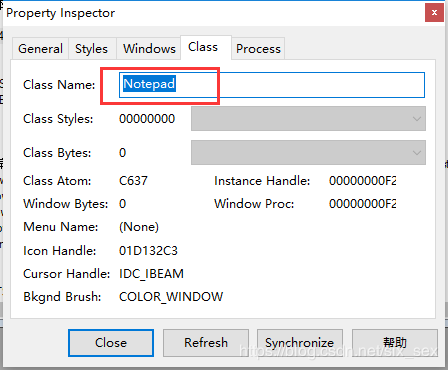Viewport: 448px width, 370px height.
Task: Close the Property Inspector window
Action: [434, 13]
